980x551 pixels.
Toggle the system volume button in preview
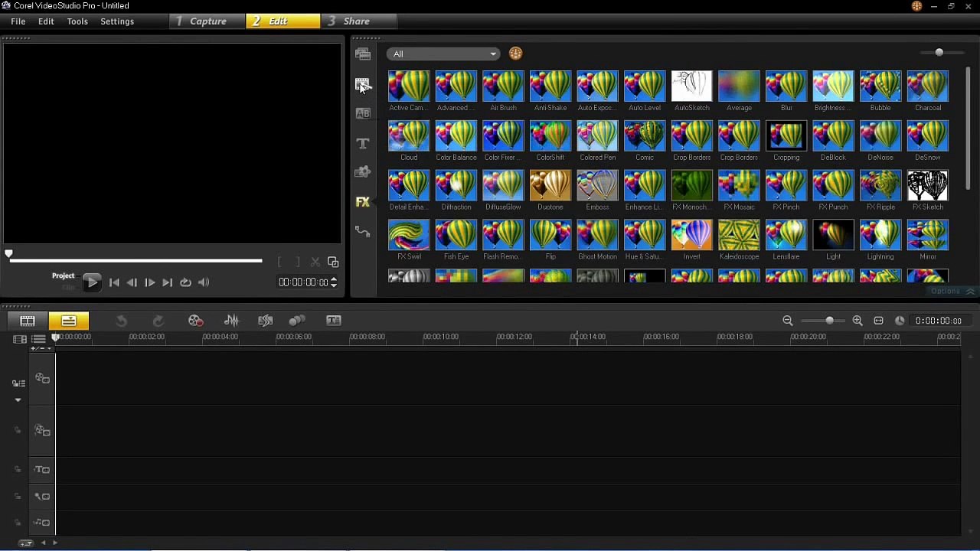tap(204, 282)
